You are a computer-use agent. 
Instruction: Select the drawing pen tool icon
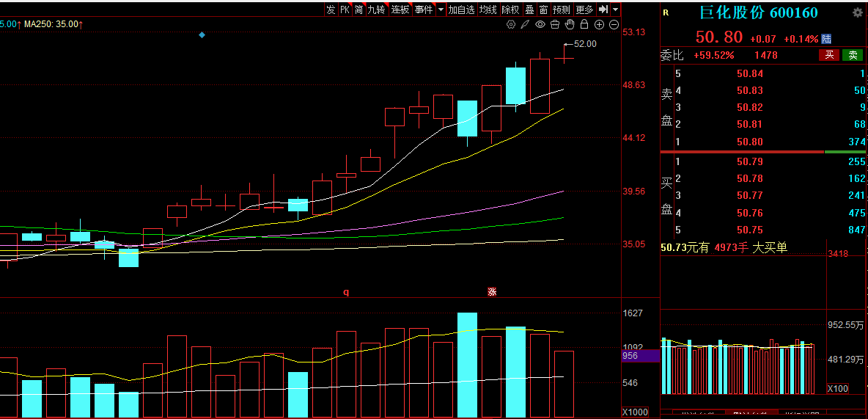[x=526, y=24]
